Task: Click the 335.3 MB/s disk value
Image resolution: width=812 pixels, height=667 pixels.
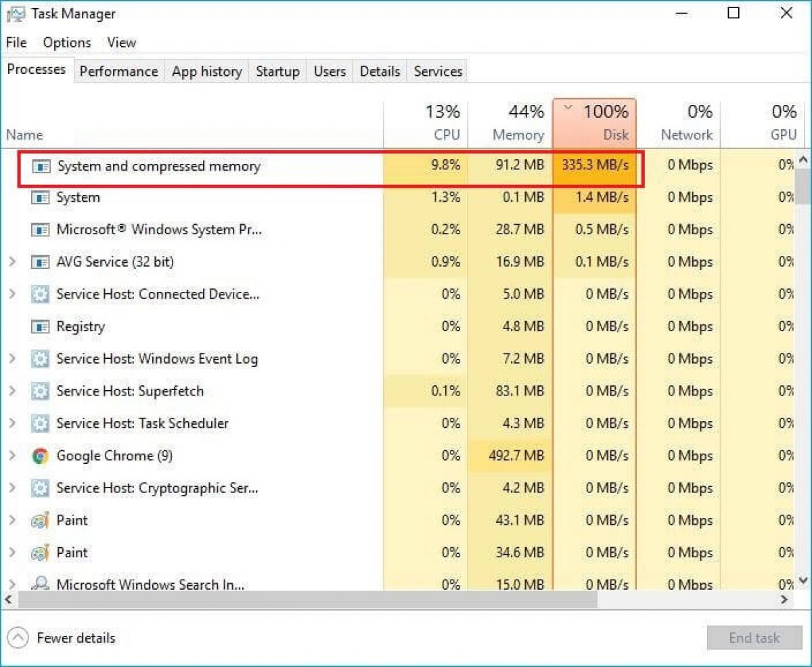Action: [x=595, y=166]
